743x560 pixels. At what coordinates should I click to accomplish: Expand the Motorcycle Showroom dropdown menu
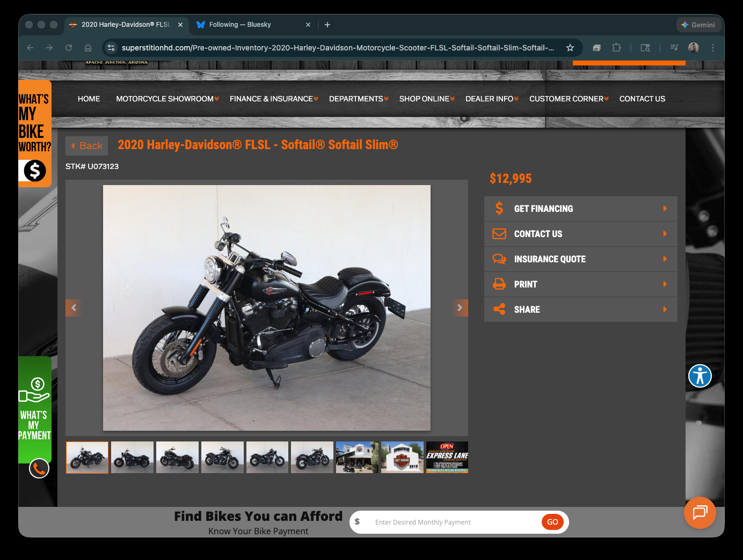[x=167, y=99]
